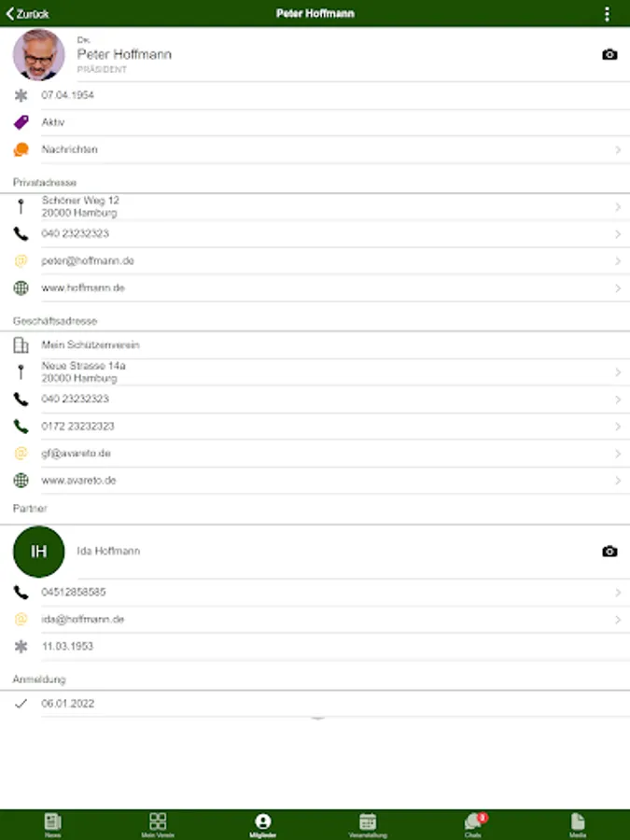Image resolution: width=630 pixels, height=840 pixels.
Task: Go to the Mein Verein tab
Action: coord(158,824)
